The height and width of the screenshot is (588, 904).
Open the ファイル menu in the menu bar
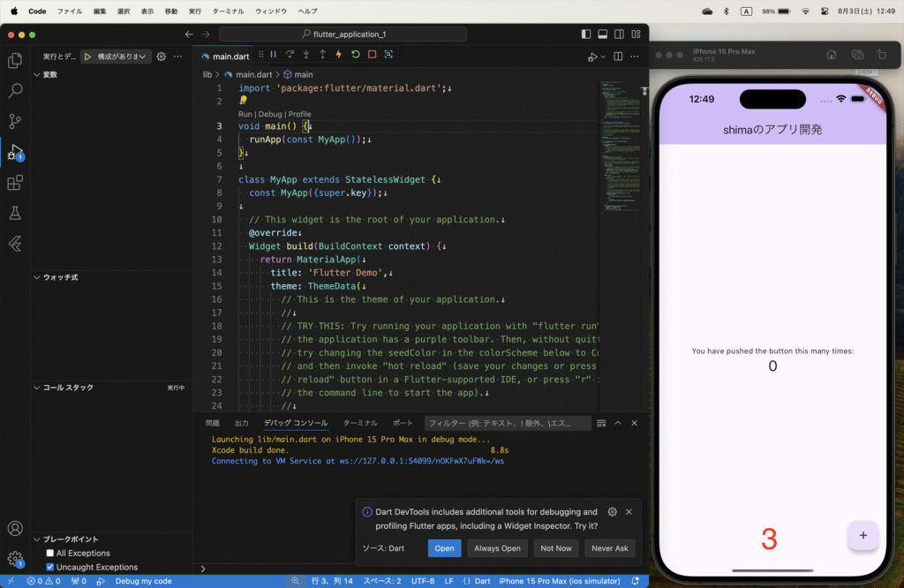[69, 11]
